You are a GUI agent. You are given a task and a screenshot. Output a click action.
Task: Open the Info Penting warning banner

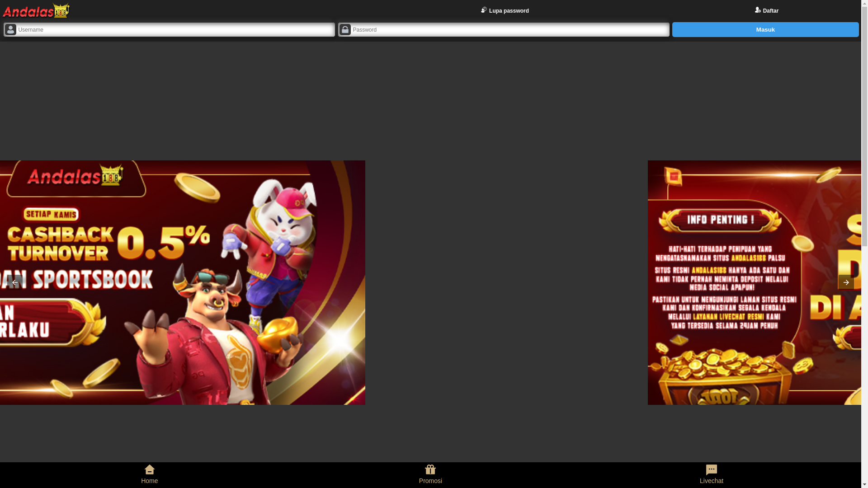(754, 282)
